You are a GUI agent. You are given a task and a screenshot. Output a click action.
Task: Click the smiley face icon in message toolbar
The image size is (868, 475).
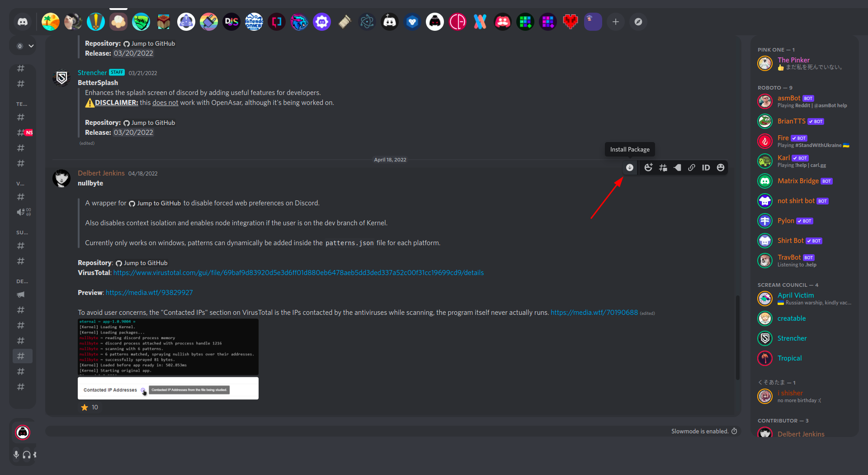click(721, 167)
